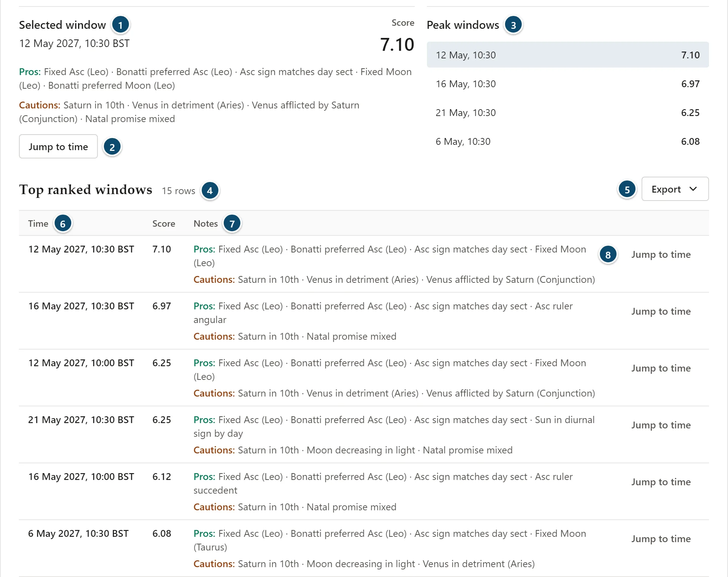Jump to time for 12 May 2027, 10:00 row
Viewport: 728px width, 577px height.
[x=661, y=368]
